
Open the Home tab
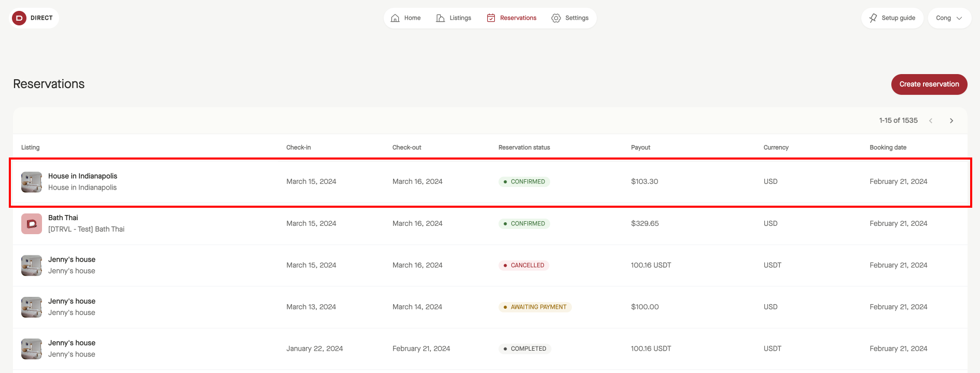pos(405,18)
